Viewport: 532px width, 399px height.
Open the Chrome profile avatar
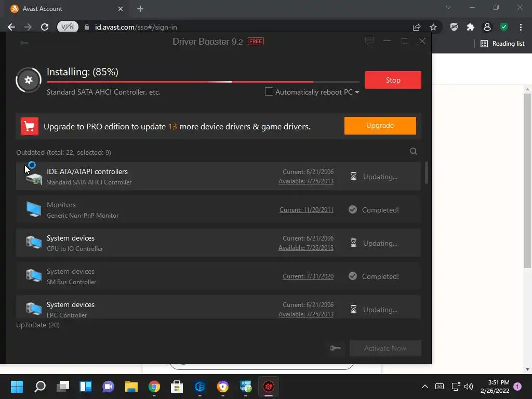(487, 27)
